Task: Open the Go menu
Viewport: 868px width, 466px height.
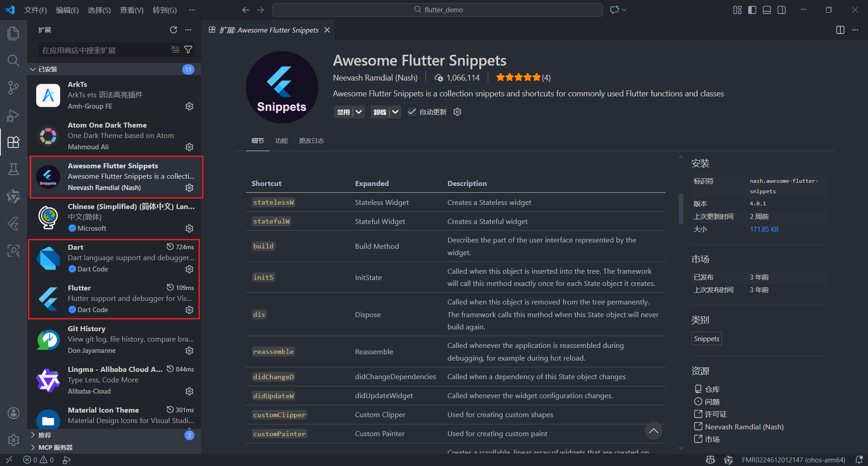Action: coord(165,10)
